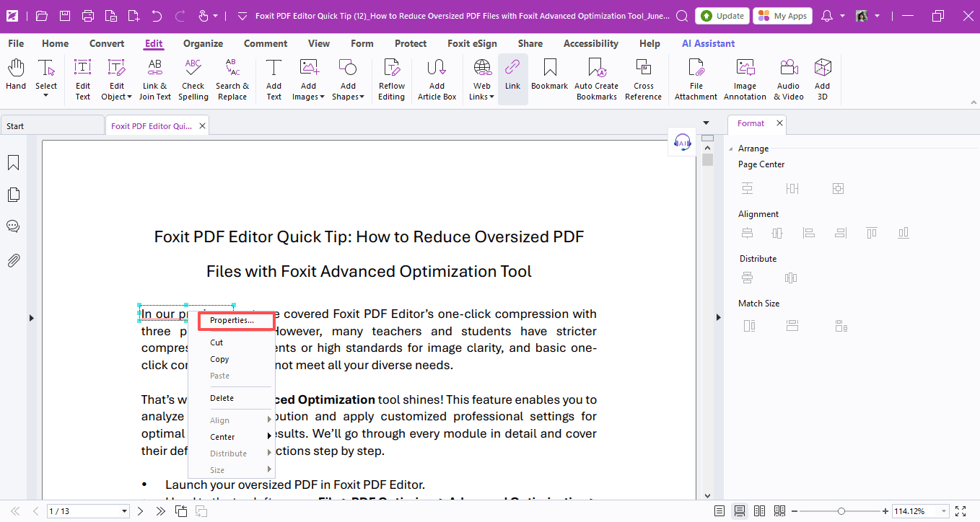The height and width of the screenshot is (522, 980).
Task: Click the Add 3D tool
Action: coord(822,79)
